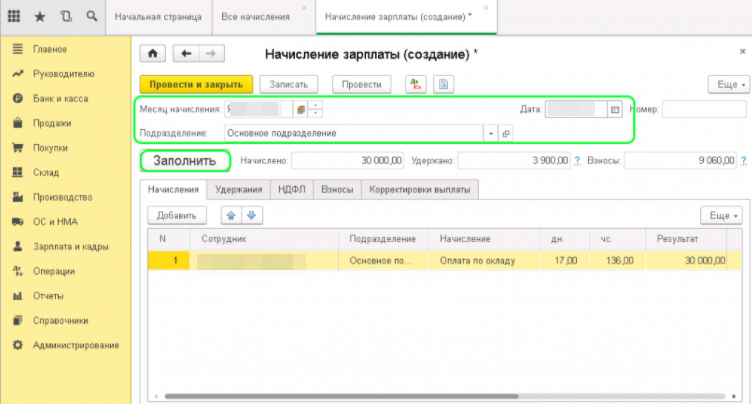
Task: Click the Месяц начисления input field
Action: pyautogui.click(x=258, y=109)
